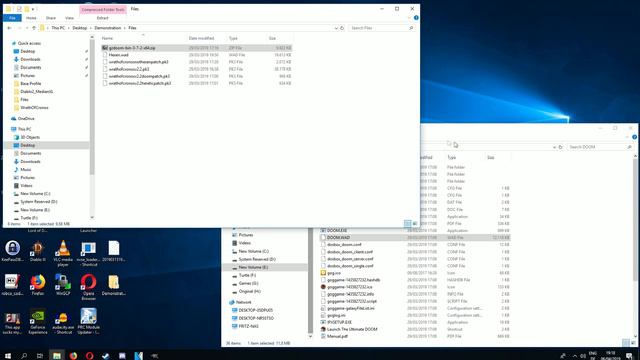This screenshot has height=360, width=640.
Task: Open the File tab in Files window
Action: click(12, 18)
